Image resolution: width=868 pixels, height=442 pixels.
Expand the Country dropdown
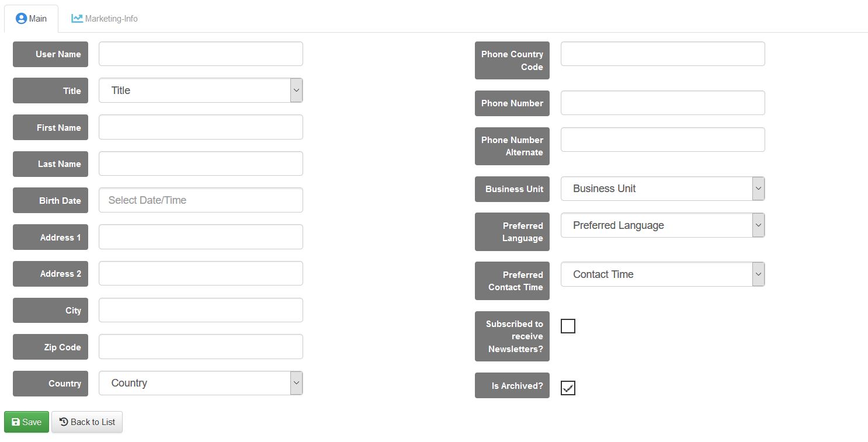point(200,383)
